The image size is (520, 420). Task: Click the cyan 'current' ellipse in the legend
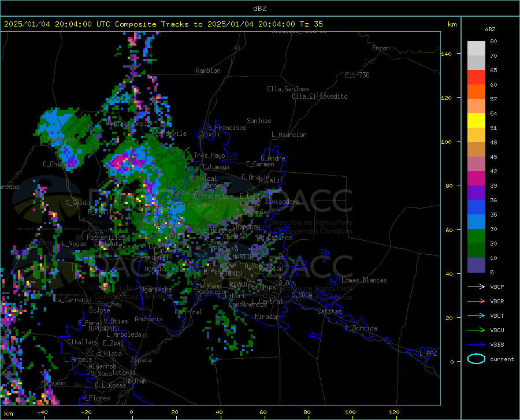(476, 359)
